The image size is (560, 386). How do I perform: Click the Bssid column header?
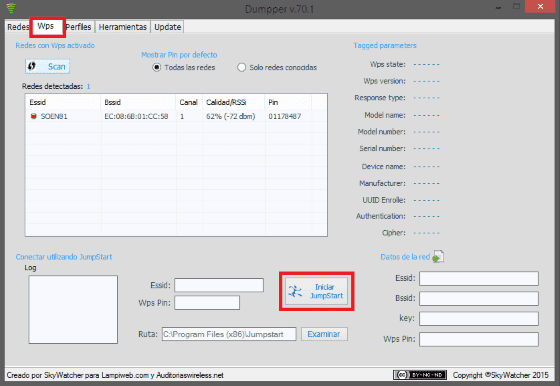click(138, 102)
